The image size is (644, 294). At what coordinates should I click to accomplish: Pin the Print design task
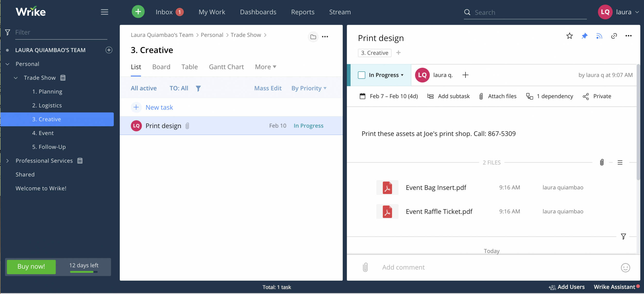(584, 36)
